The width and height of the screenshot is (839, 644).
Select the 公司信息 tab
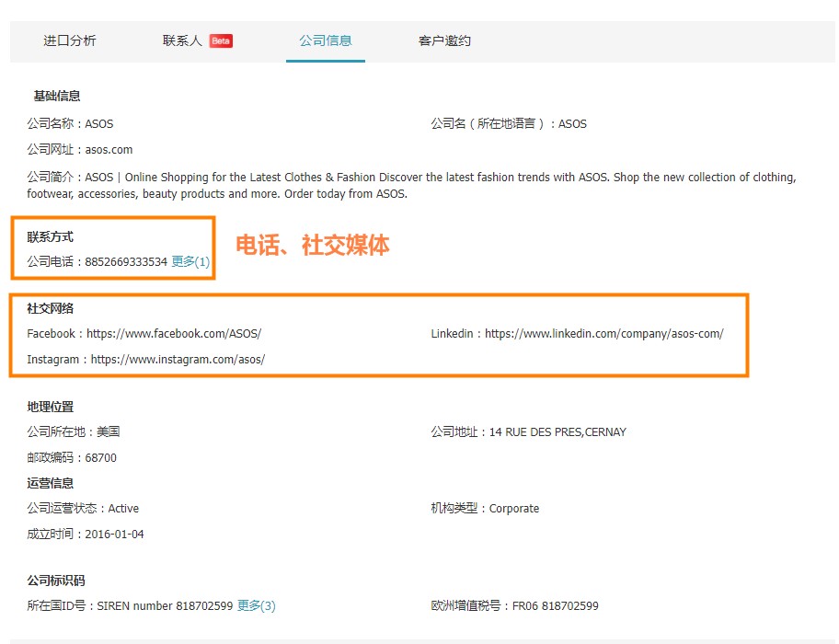tap(326, 40)
